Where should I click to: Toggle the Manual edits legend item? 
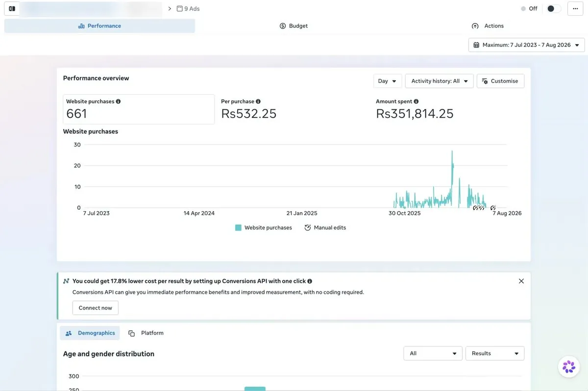pos(325,228)
